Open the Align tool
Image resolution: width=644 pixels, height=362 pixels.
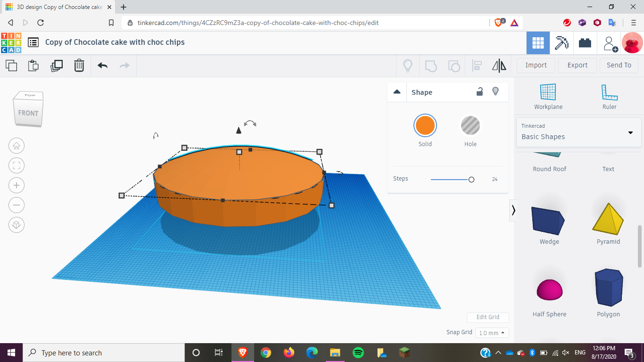pos(477,66)
